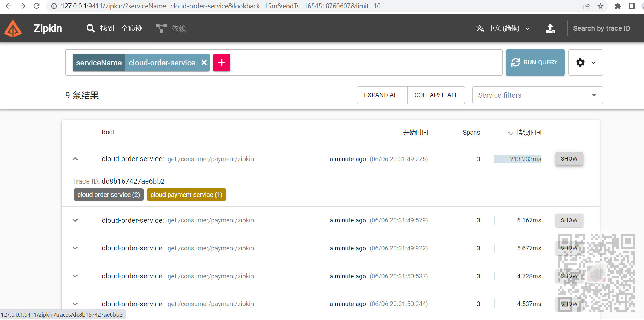Click the Spans column header
Screen dimensions: 644x320
point(471,133)
